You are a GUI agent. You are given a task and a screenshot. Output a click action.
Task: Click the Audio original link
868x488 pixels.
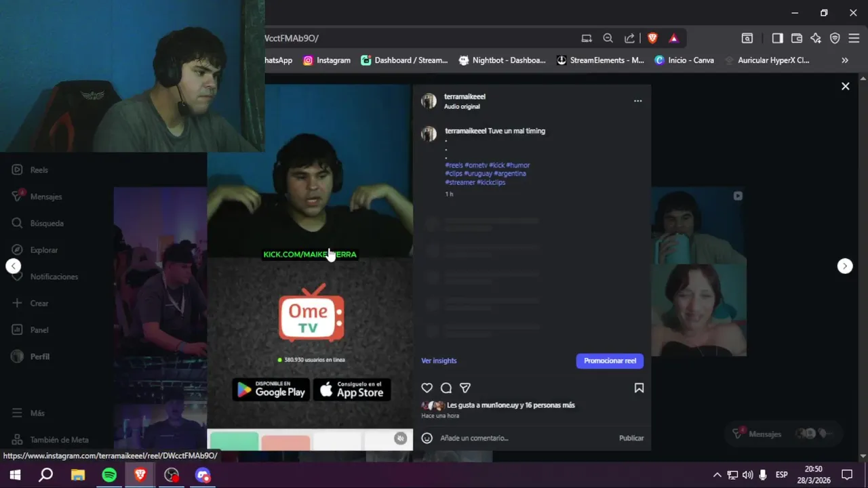[462, 107]
